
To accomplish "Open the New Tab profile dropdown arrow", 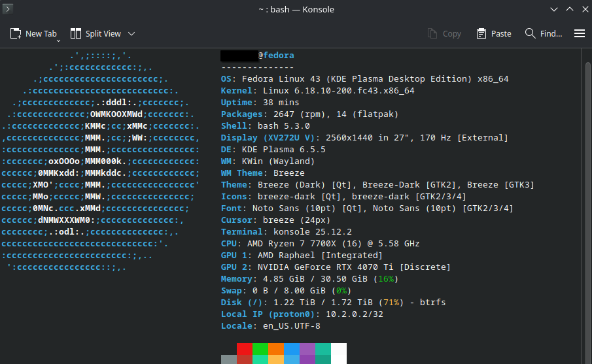I will point(58,40).
